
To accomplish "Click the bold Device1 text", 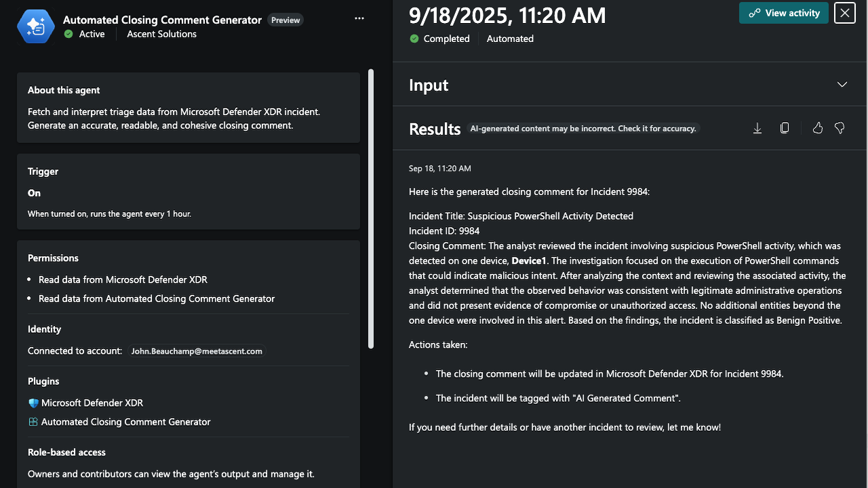I will (529, 260).
